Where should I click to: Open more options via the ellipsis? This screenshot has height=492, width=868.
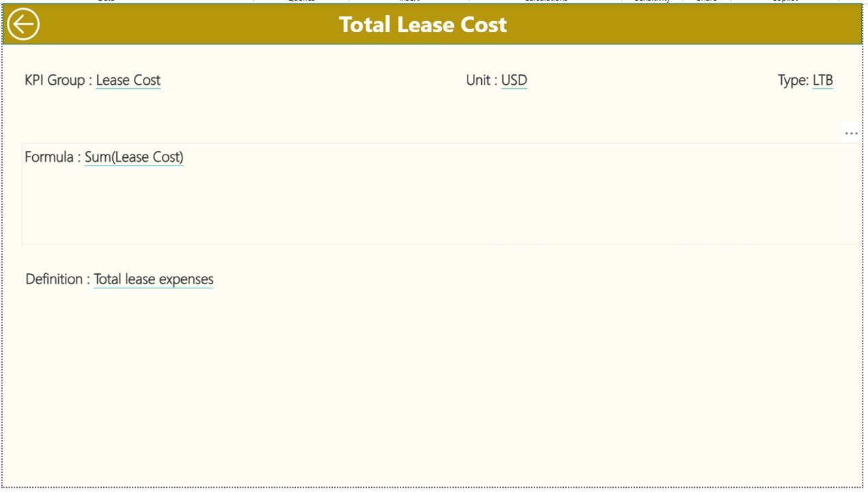click(851, 133)
